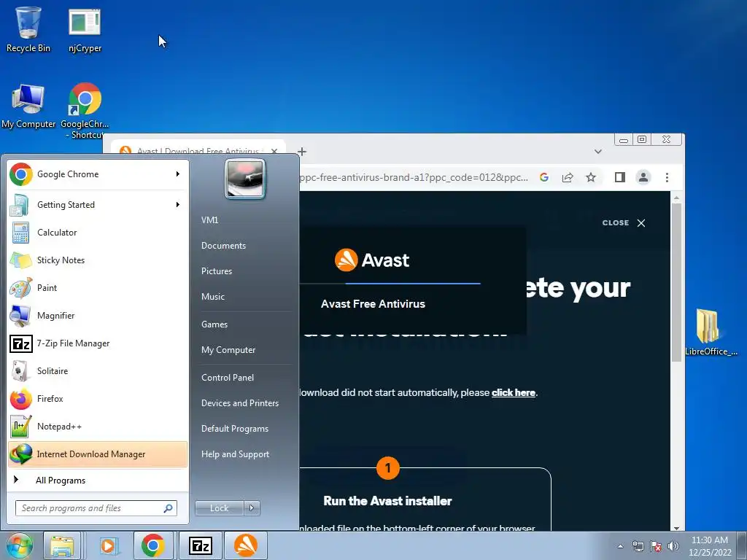747x560 pixels.
Task: Open Chrome three-dot menu
Action: pos(667,178)
